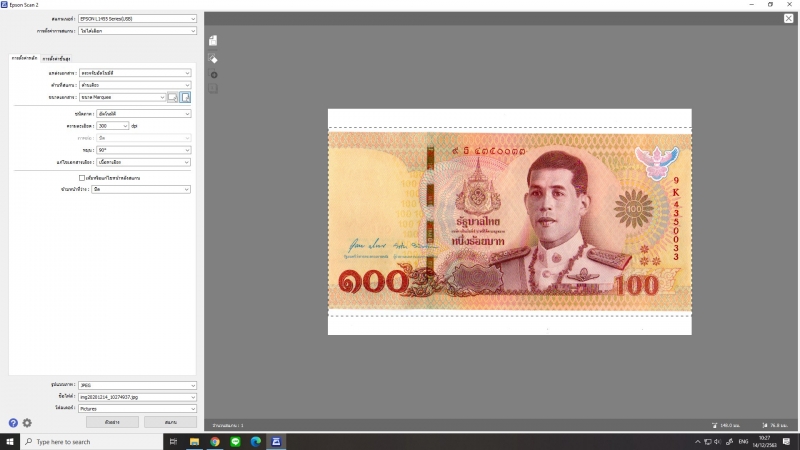Open the LINE app from the taskbar
Image resolution: width=800 pixels, height=450 pixels.
pos(235,442)
